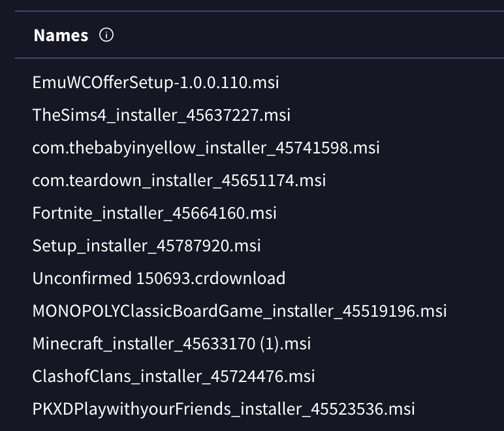Select PKXDPlaywithyourFriends_installer_45523536.msi name
Screen dimensions: 504x431
click(x=224, y=409)
